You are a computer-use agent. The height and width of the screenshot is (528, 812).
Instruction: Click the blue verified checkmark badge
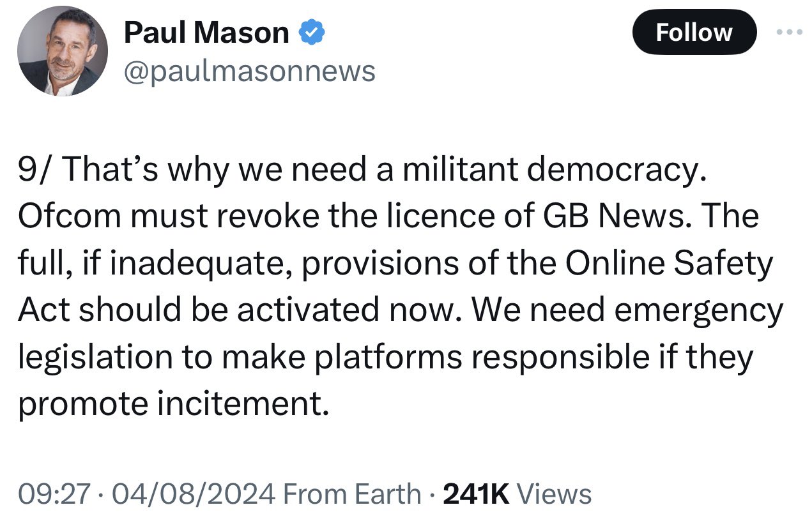314,33
